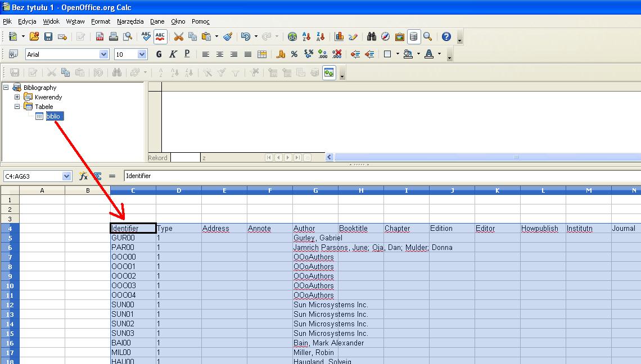This screenshot has height=364, width=641.
Task: Apply the percent number format
Action: (294, 54)
